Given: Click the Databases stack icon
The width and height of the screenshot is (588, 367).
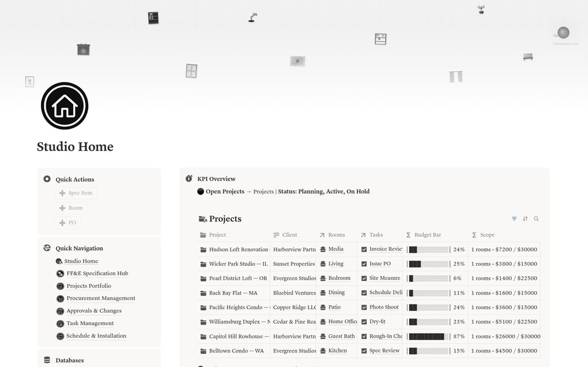Looking at the screenshot, I should [x=47, y=360].
